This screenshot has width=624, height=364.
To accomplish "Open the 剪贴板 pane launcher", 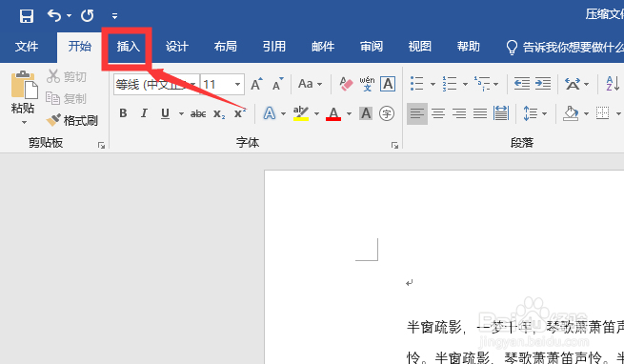I will click(x=102, y=146).
